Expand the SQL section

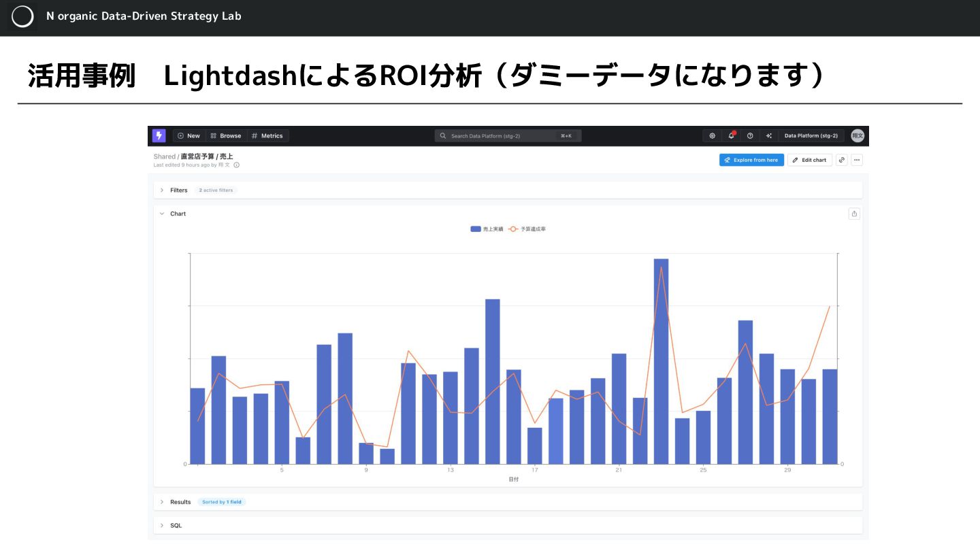pyautogui.click(x=508, y=525)
